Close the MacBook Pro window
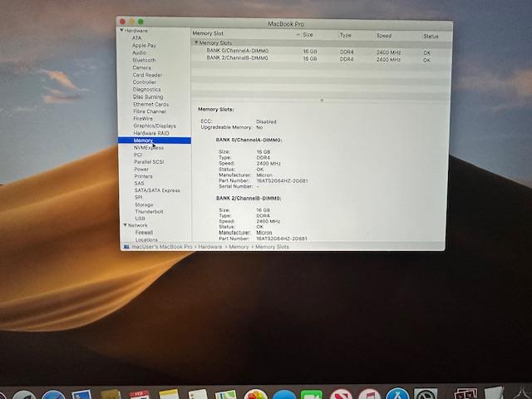This screenshot has height=399, width=532. [x=122, y=22]
